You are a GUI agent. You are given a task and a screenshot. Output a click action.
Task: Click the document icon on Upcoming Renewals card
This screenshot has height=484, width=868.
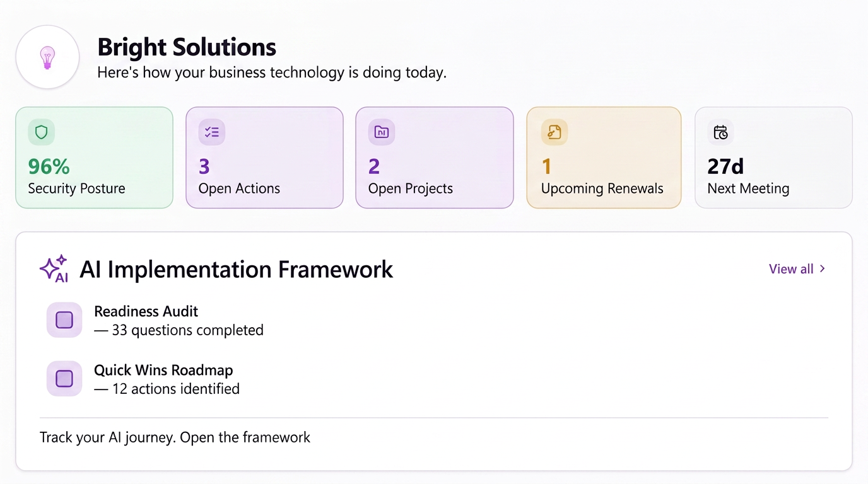click(554, 132)
